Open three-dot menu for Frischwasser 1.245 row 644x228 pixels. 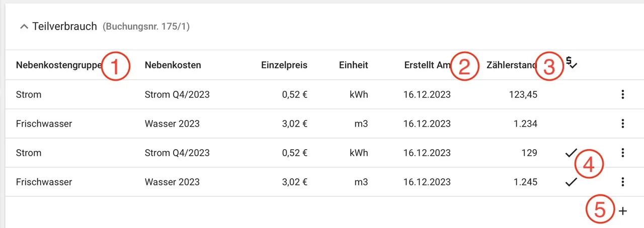(x=623, y=182)
